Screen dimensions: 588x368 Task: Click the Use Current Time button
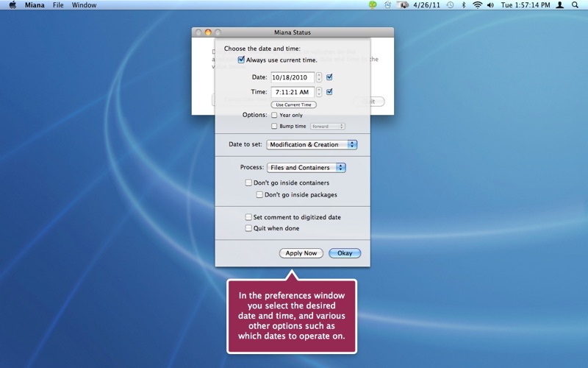point(293,105)
